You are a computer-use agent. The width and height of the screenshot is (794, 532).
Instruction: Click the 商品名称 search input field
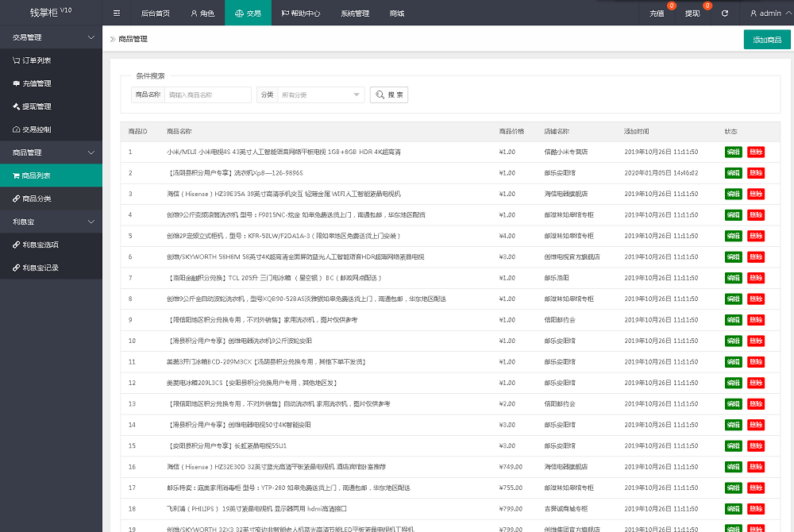click(x=207, y=95)
